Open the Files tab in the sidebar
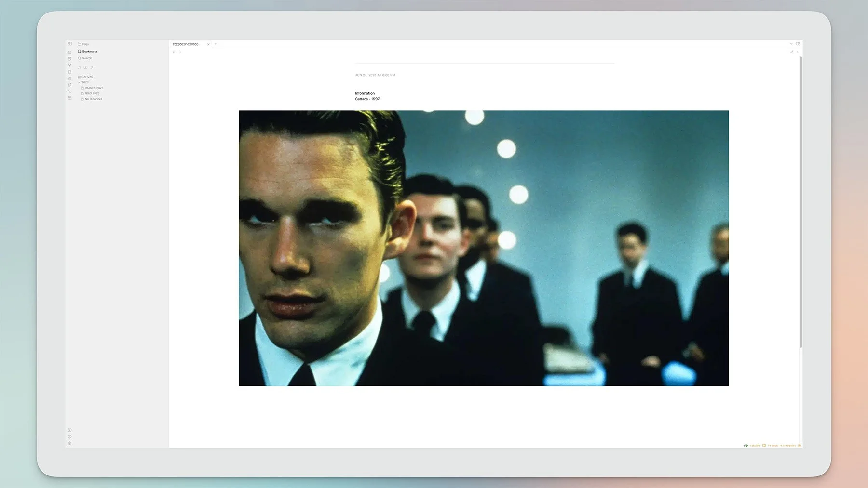The height and width of the screenshot is (488, 868). click(83, 44)
